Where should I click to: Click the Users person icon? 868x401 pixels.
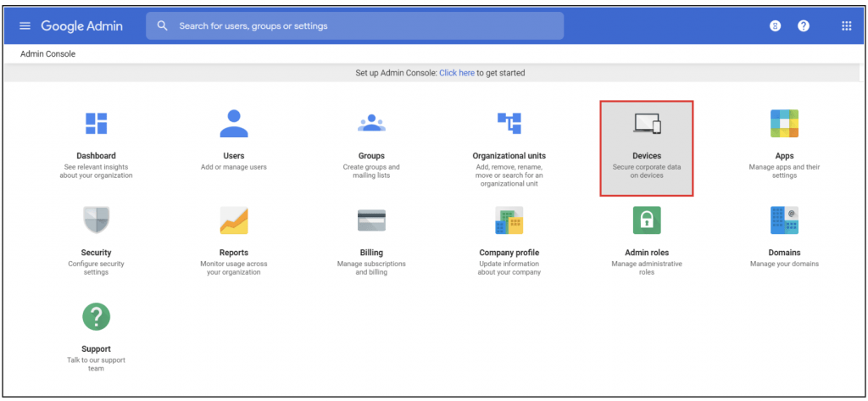pyautogui.click(x=234, y=123)
